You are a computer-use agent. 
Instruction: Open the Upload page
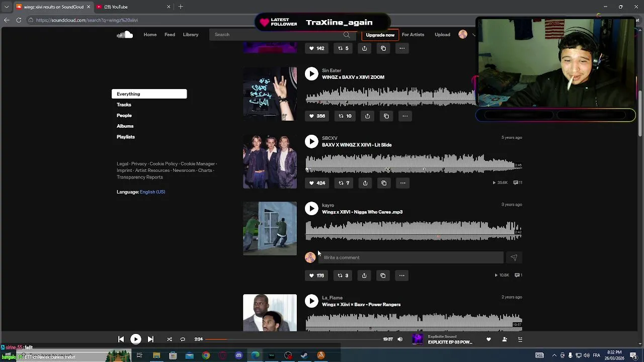click(442, 35)
